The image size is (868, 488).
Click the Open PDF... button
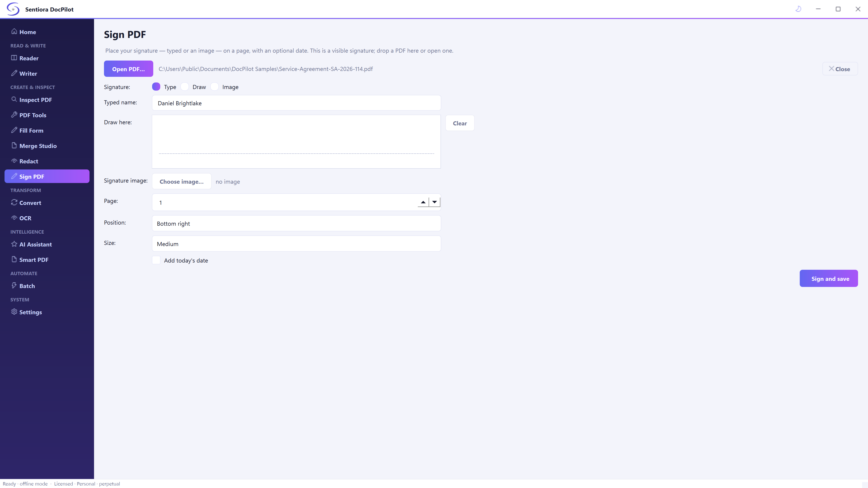128,69
